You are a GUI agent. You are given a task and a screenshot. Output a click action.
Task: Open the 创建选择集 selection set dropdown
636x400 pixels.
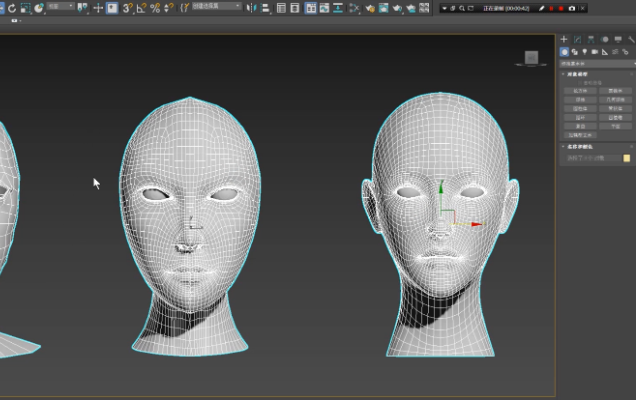point(216,7)
